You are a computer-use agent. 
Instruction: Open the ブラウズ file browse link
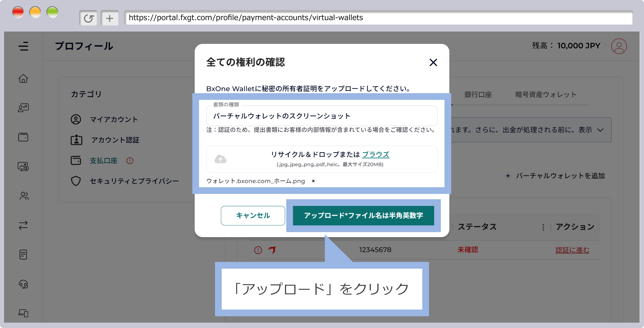coord(376,155)
